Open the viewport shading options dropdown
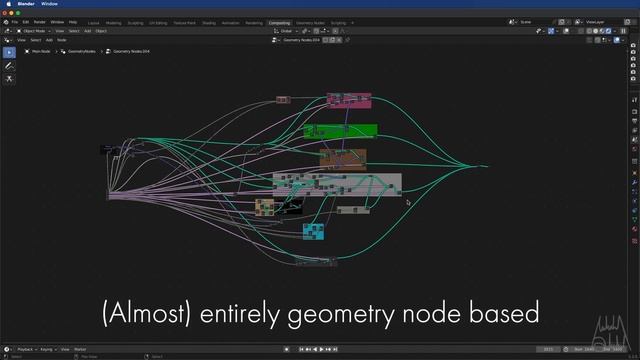This screenshot has width=640, height=360. 615,31
